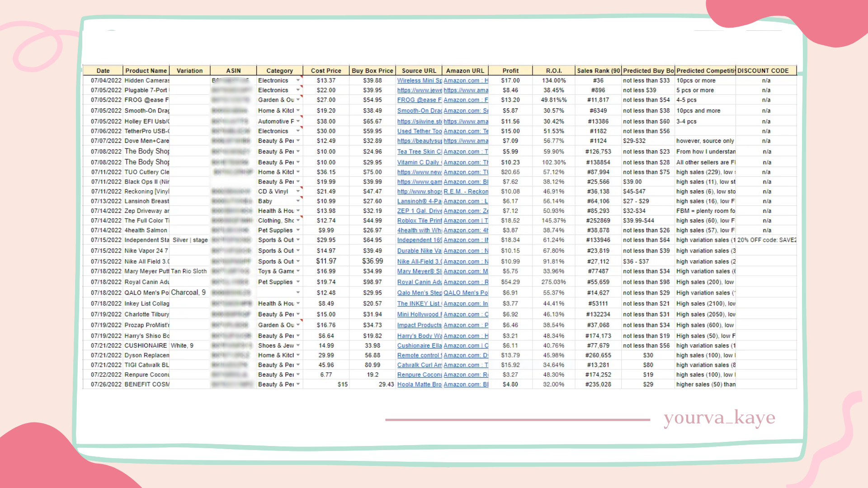Viewport: 868px width, 488px height.
Task: Click the Tan Rio Sloth variation cell
Action: 189,271
